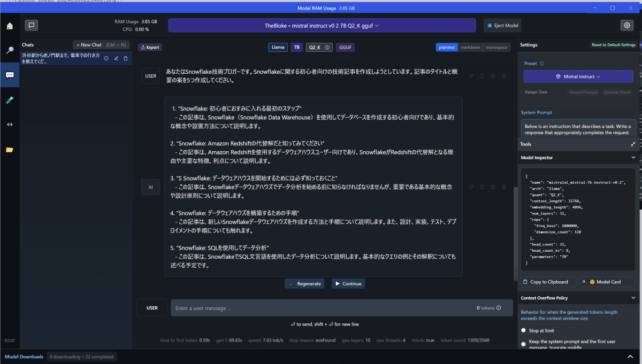This screenshot has width=642, height=364.
Task: Click the 7B parameter badge
Action: pyautogui.click(x=297, y=47)
